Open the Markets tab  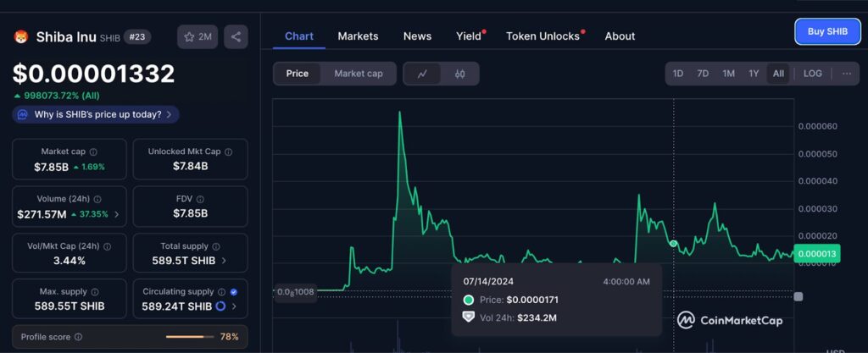tap(358, 36)
